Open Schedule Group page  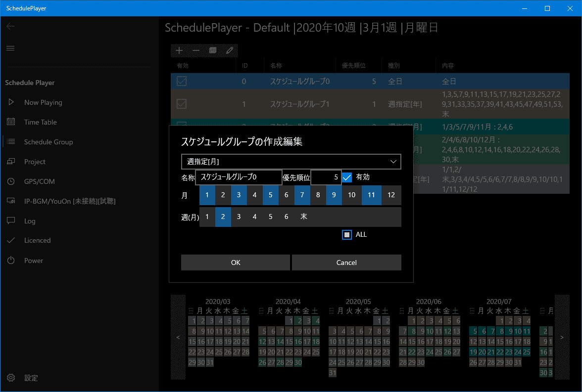[x=48, y=142]
